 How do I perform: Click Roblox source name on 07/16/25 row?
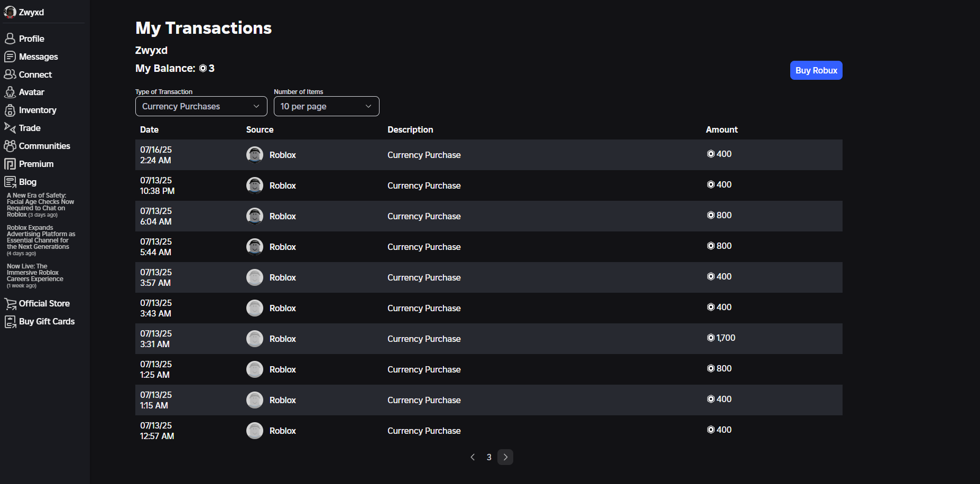click(x=283, y=155)
